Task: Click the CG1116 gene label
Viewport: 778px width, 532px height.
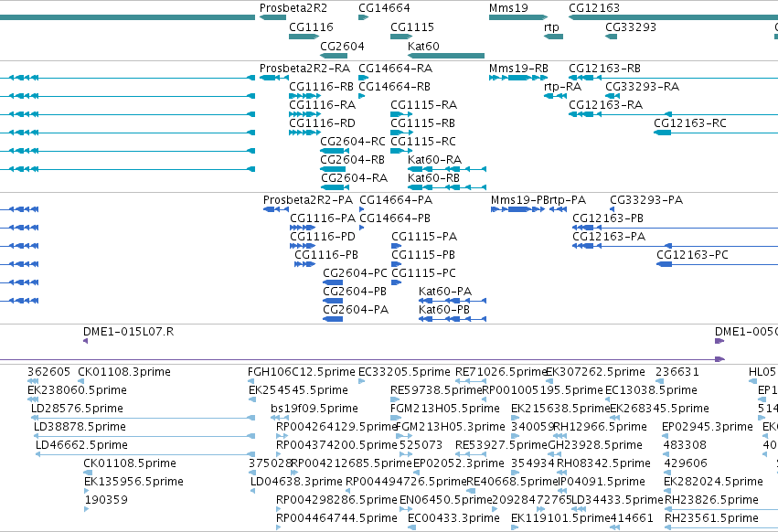Action: [311, 27]
